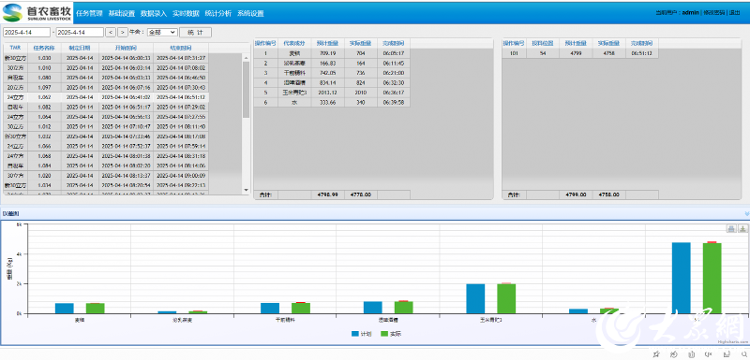Click the magnifier icon in bottom bar
Screen dimensions: 750x360
point(744,354)
